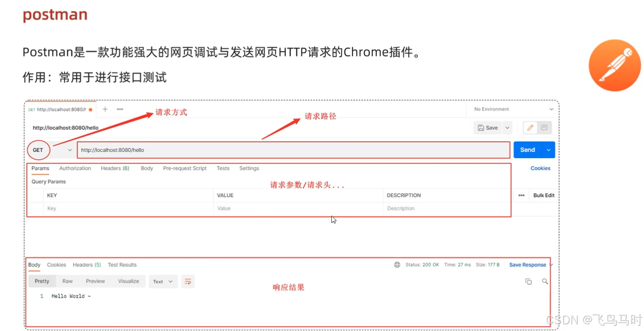Open the No Environment dropdown
This screenshot has height=331, width=644.
tap(513, 109)
